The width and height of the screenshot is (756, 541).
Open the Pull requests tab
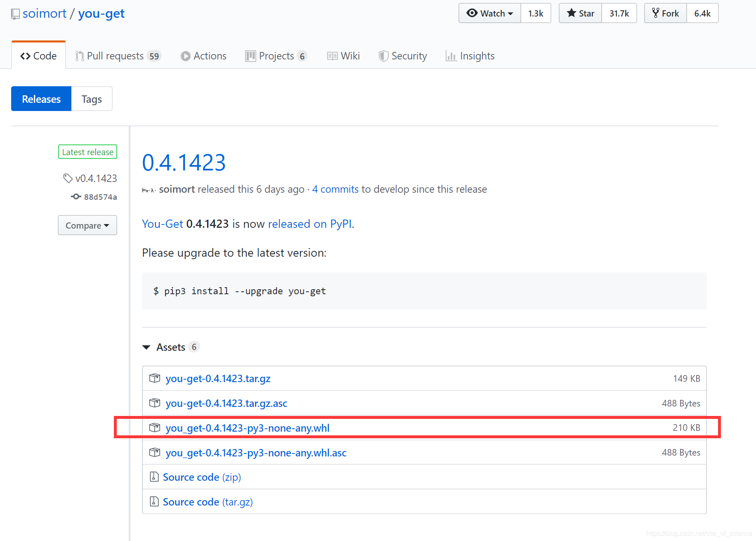[x=118, y=56]
